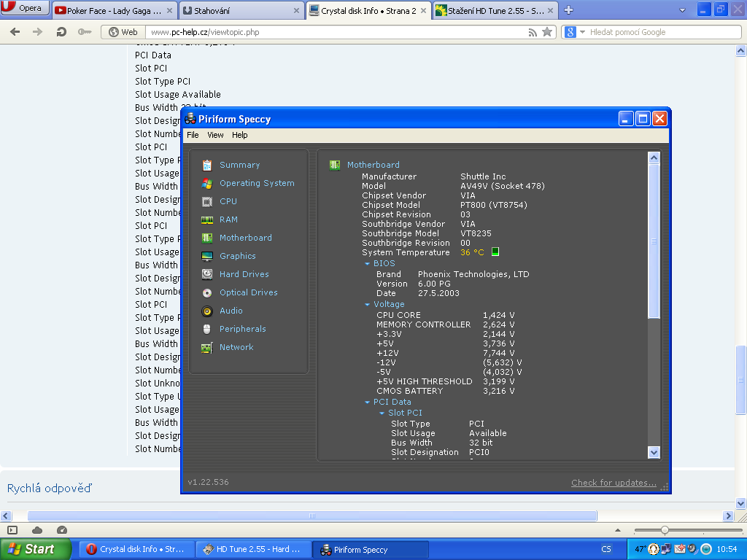Click the Model value AV49V (Socket 478)

pos(502,186)
